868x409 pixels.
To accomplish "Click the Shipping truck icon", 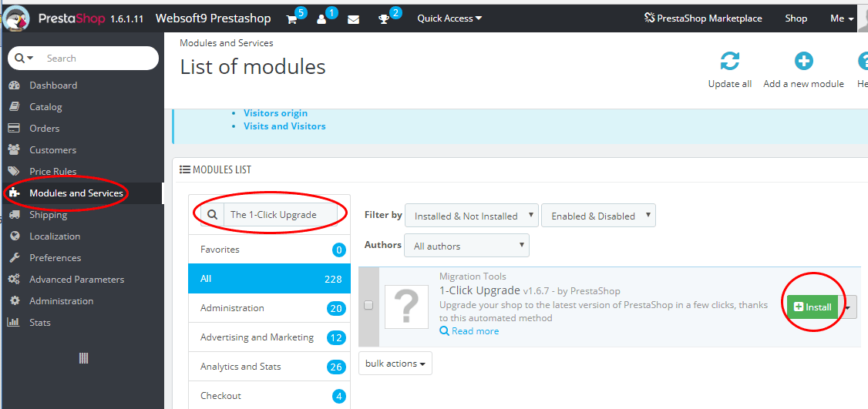I will tap(15, 215).
